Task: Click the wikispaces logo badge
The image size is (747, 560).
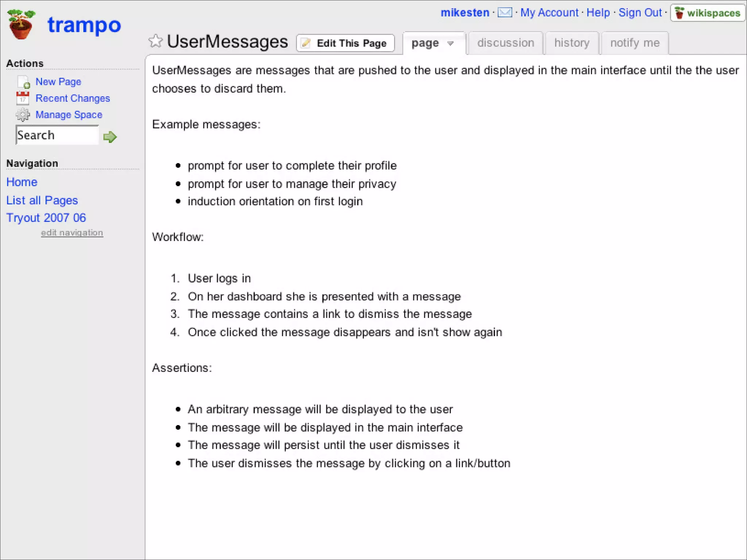Action: coord(708,13)
